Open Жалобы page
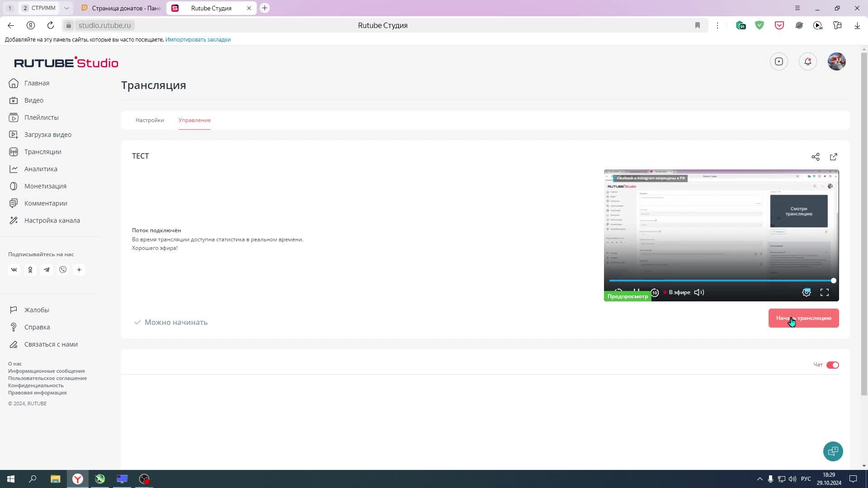The image size is (868, 488). (29, 310)
